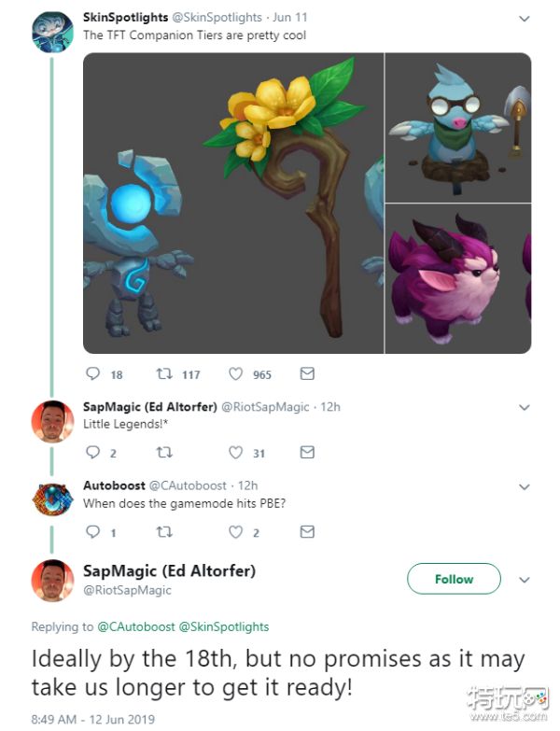Retweet Autoboost's gamemode PBE tweet
Screen dimensions: 560x731
pos(164,532)
